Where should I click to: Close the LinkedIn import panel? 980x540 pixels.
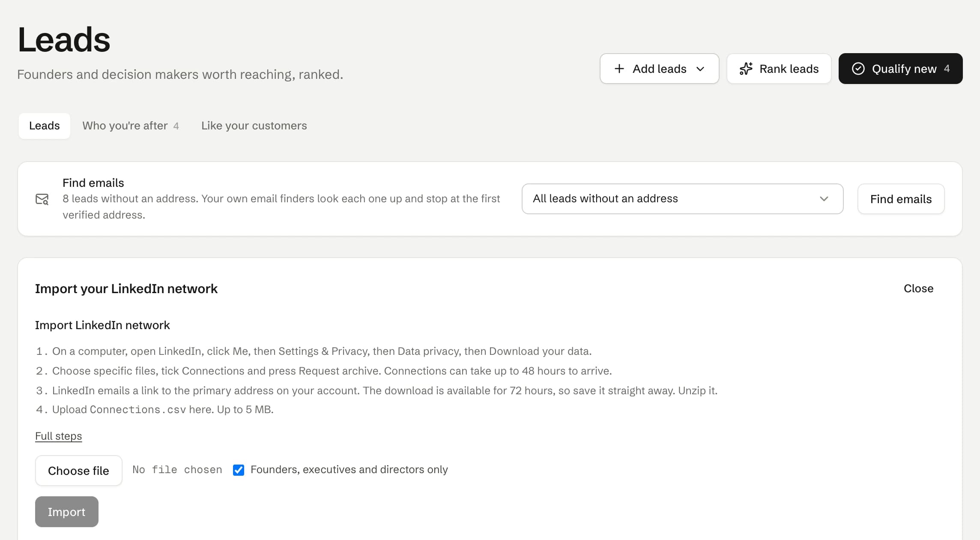click(x=918, y=288)
